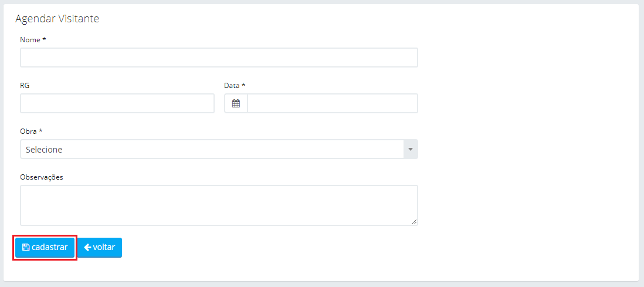644x287 pixels.
Task: Click the floppy disk icon on cadastrar
Action: click(x=25, y=247)
